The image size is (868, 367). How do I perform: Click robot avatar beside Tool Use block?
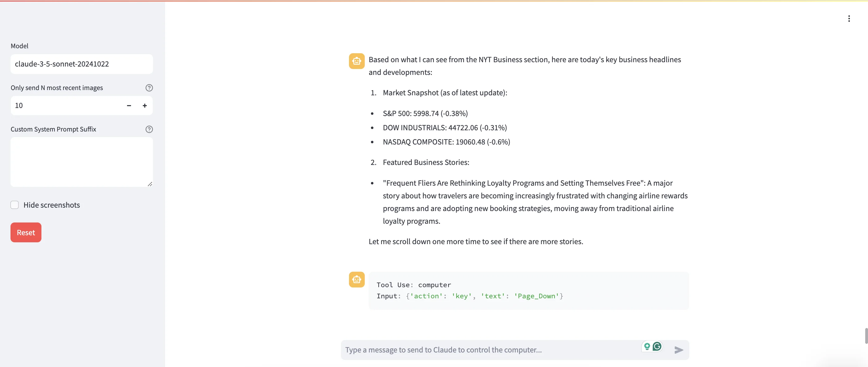point(356,279)
